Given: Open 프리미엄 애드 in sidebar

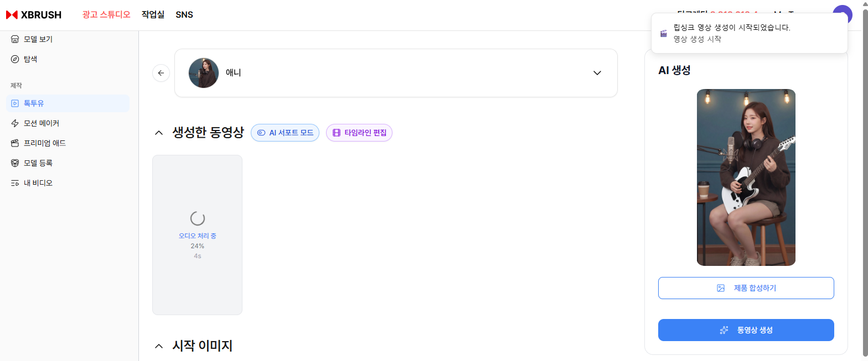Looking at the screenshot, I should [44, 143].
